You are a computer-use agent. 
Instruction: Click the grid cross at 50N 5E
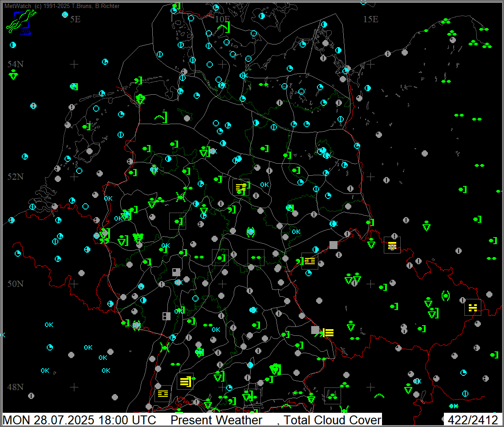click(74, 284)
